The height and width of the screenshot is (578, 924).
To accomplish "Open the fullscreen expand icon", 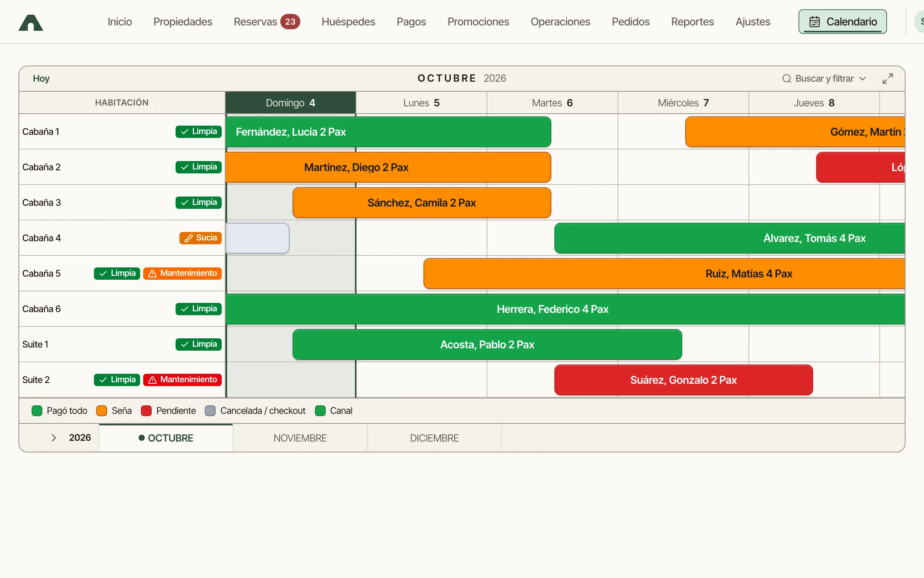I will tap(888, 79).
